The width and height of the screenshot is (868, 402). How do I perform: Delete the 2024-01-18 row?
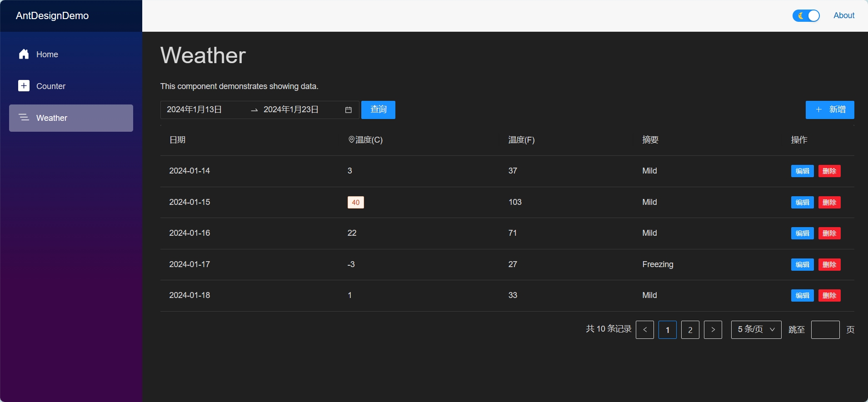tap(829, 296)
